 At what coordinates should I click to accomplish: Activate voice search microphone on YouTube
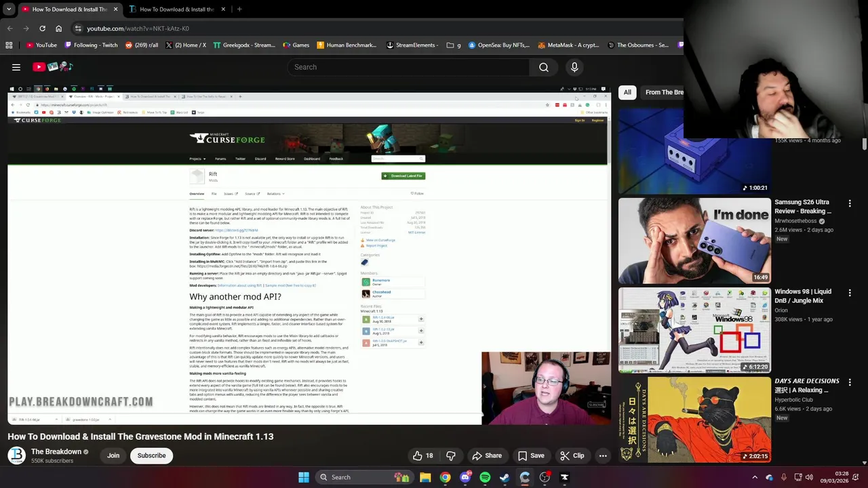point(574,67)
